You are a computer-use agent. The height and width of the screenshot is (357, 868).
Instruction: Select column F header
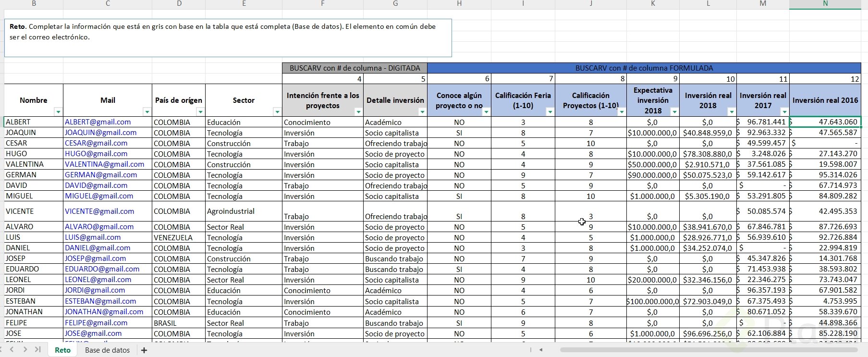[x=323, y=4]
